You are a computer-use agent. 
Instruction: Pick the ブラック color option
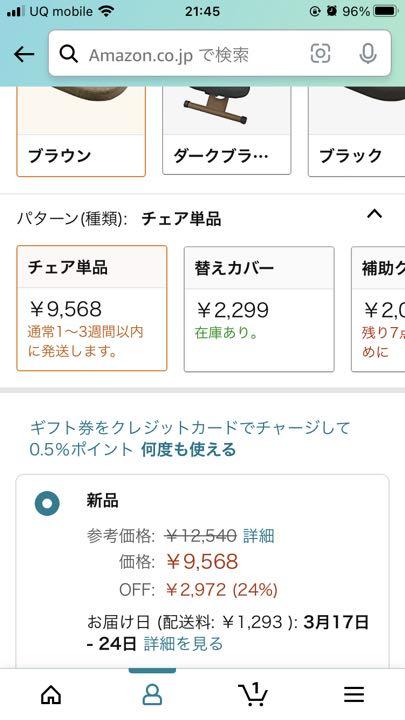coord(356,131)
